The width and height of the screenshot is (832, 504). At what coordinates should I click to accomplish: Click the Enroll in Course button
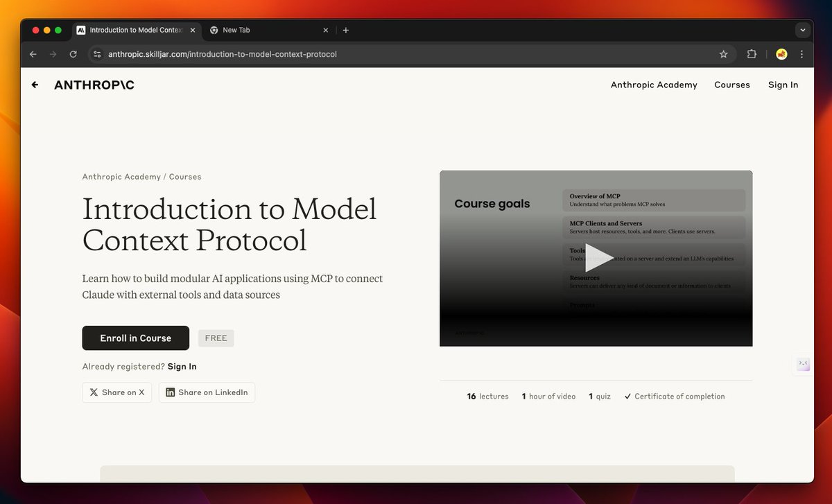(x=135, y=338)
